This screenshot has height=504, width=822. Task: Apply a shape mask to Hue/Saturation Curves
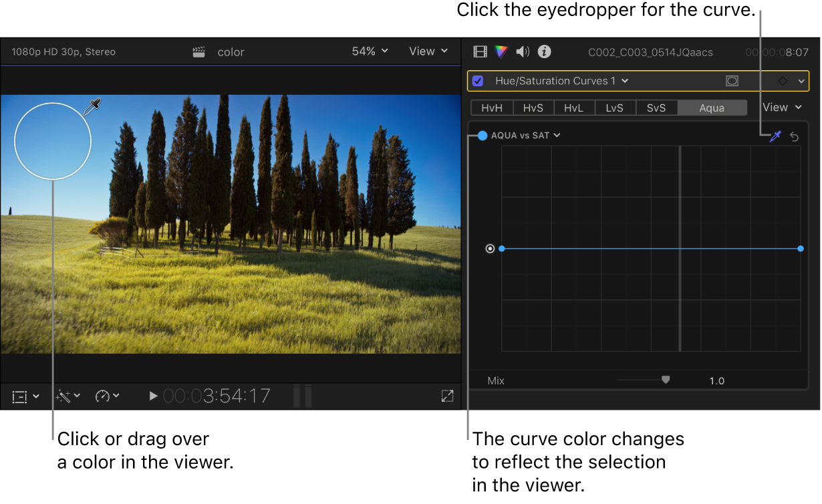732,80
